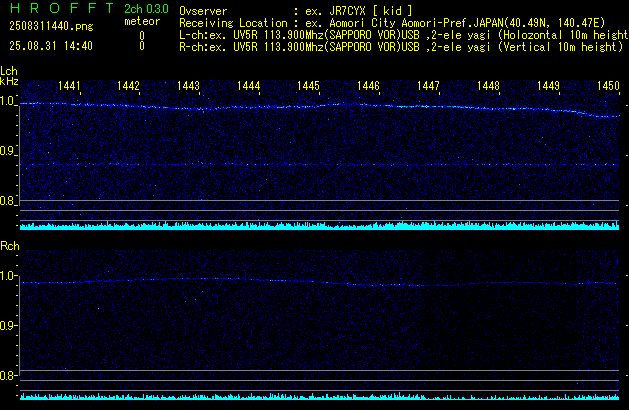629x410 pixels.
Task: Click the Rch 1.0 frequency axis label
Action: point(7,276)
